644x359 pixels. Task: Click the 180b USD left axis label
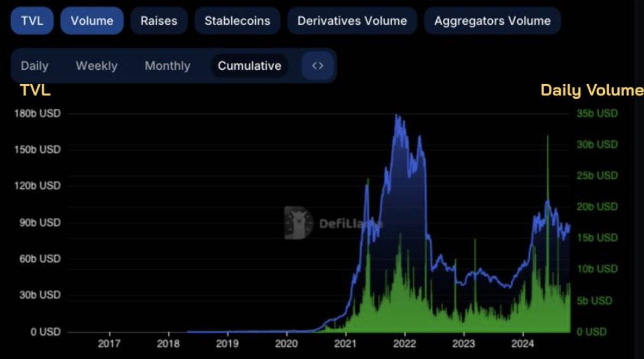38,114
